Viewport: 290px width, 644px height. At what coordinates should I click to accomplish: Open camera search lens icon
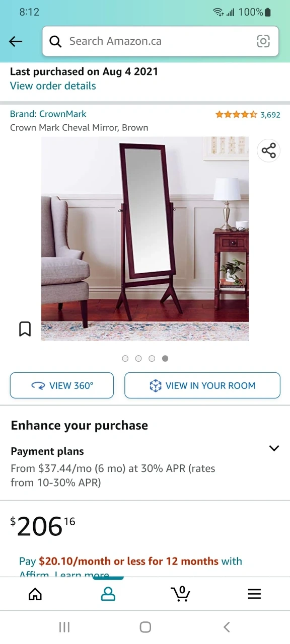pos(263,41)
